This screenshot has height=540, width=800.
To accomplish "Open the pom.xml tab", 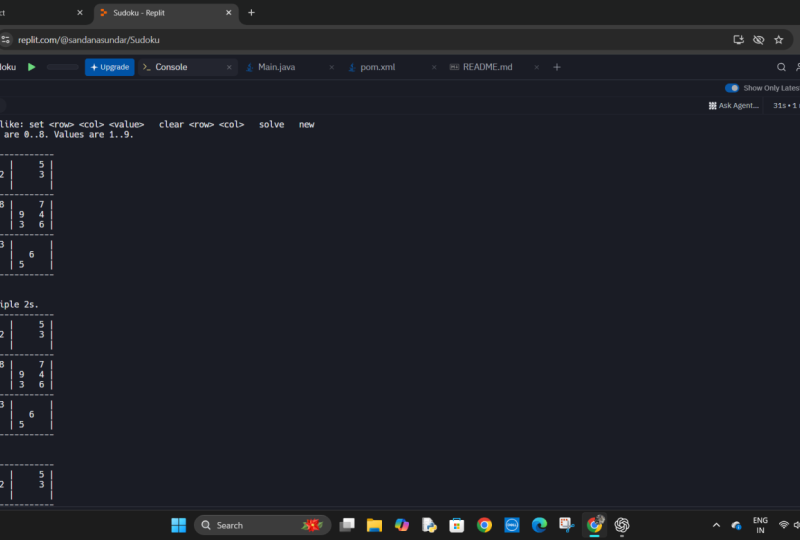I will coord(378,67).
